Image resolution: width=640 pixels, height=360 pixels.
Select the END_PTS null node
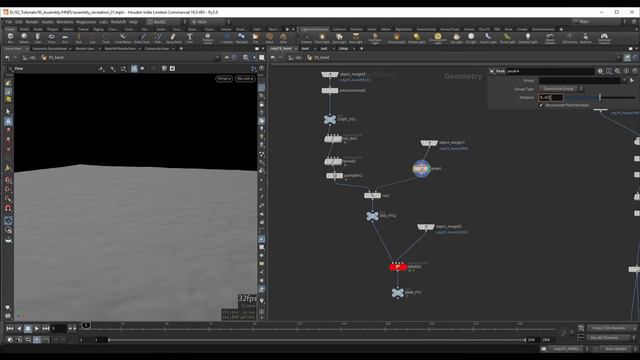click(372, 216)
